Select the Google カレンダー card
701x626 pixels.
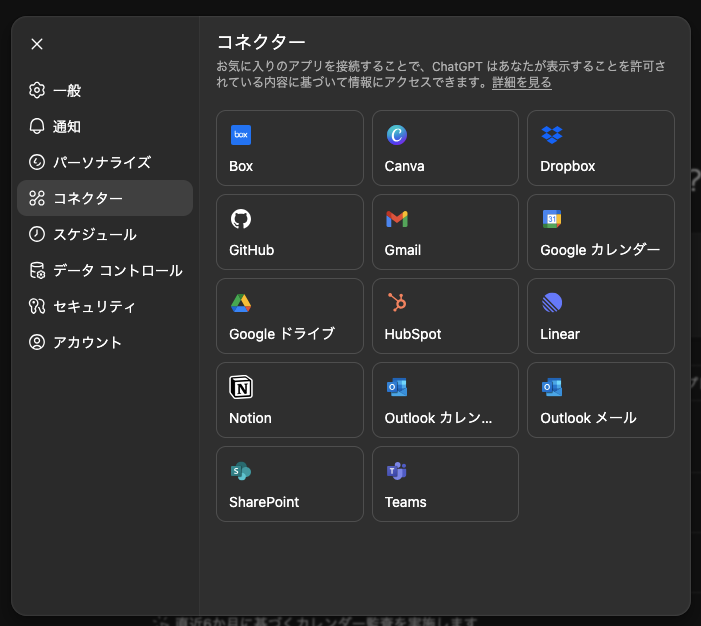pos(601,232)
